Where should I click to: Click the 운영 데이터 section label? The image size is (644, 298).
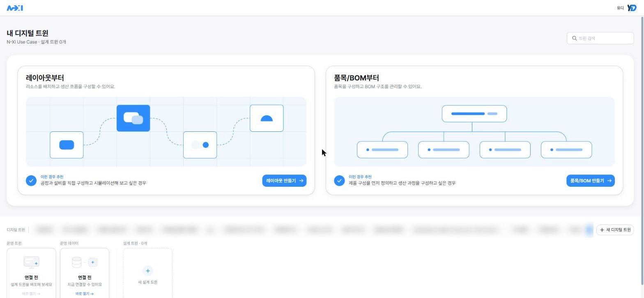pyautogui.click(x=69, y=243)
